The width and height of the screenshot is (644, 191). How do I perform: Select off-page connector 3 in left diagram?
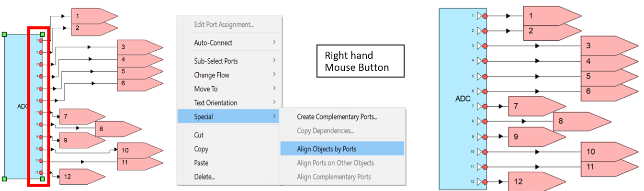click(x=140, y=47)
